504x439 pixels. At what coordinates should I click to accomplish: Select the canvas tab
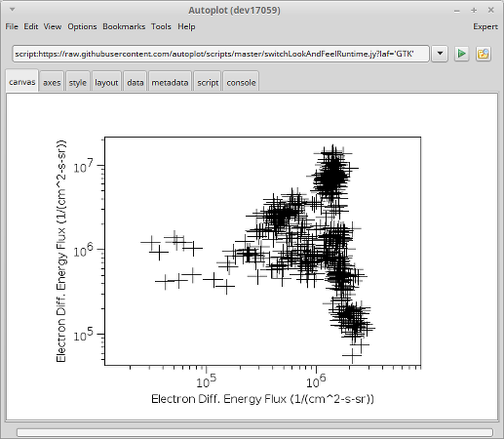click(22, 82)
